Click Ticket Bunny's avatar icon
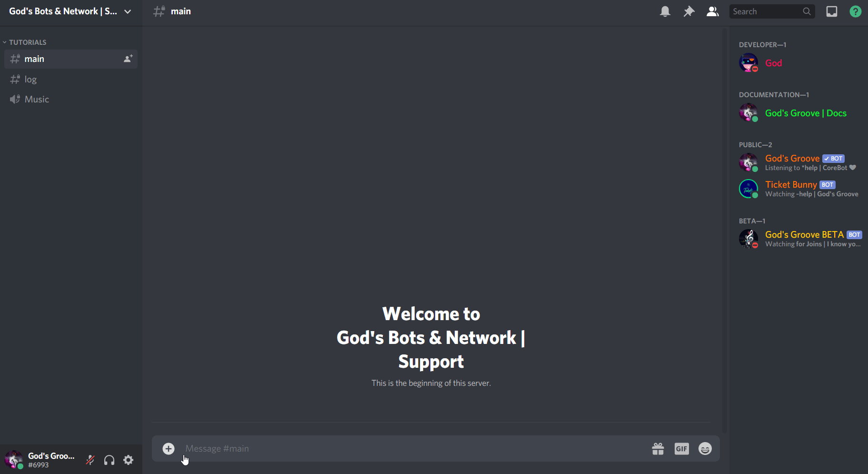868x474 pixels. click(x=748, y=189)
